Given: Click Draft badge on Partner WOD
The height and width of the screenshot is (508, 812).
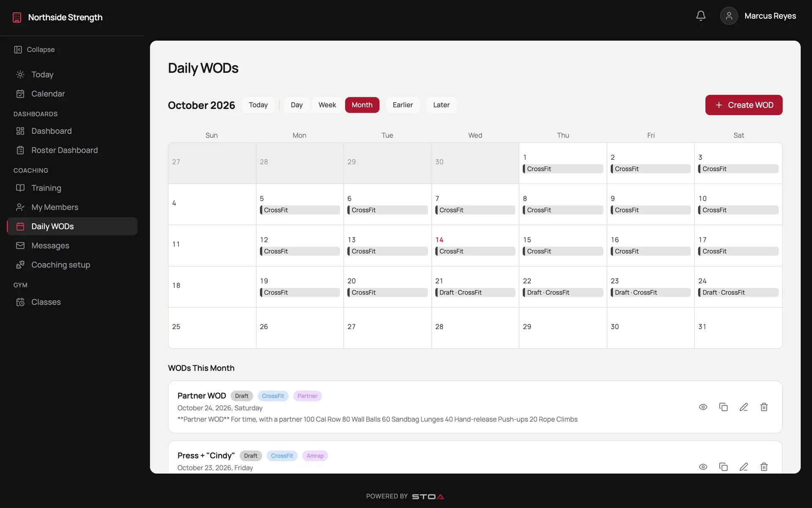Looking at the screenshot, I should [x=241, y=396].
